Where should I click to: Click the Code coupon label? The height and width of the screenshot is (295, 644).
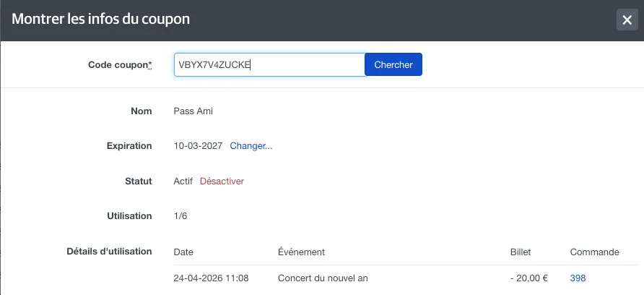tap(120, 64)
